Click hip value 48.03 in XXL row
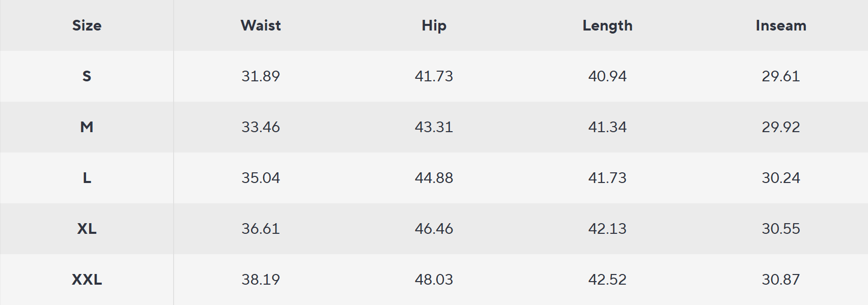The width and height of the screenshot is (868, 305). point(434,280)
